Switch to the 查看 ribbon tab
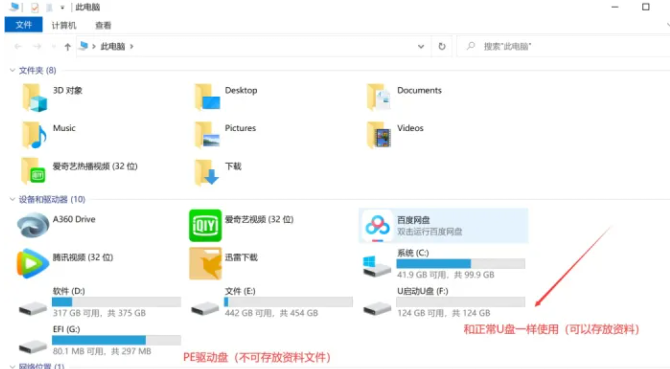670x369 pixels. pos(103,25)
